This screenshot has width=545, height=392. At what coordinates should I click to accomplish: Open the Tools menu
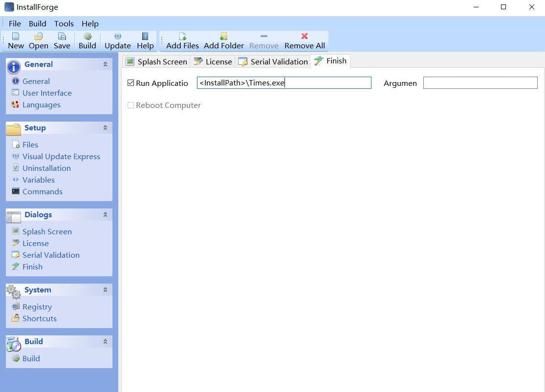click(64, 23)
